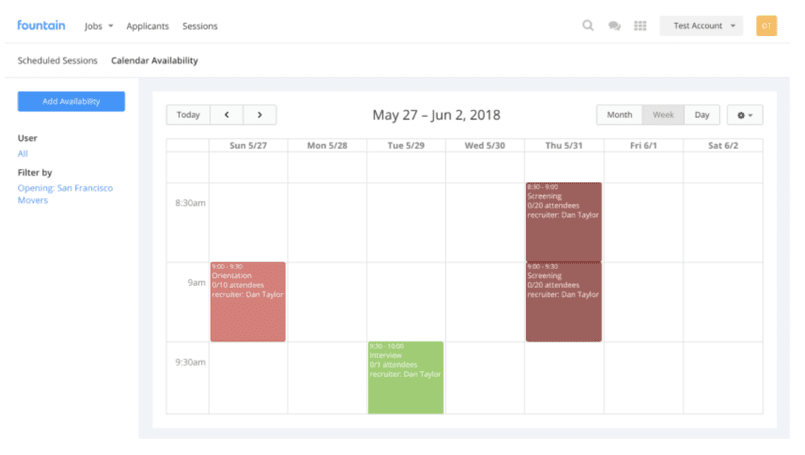Switch calendar to Day view
The image size is (805, 455).
click(x=702, y=115)
